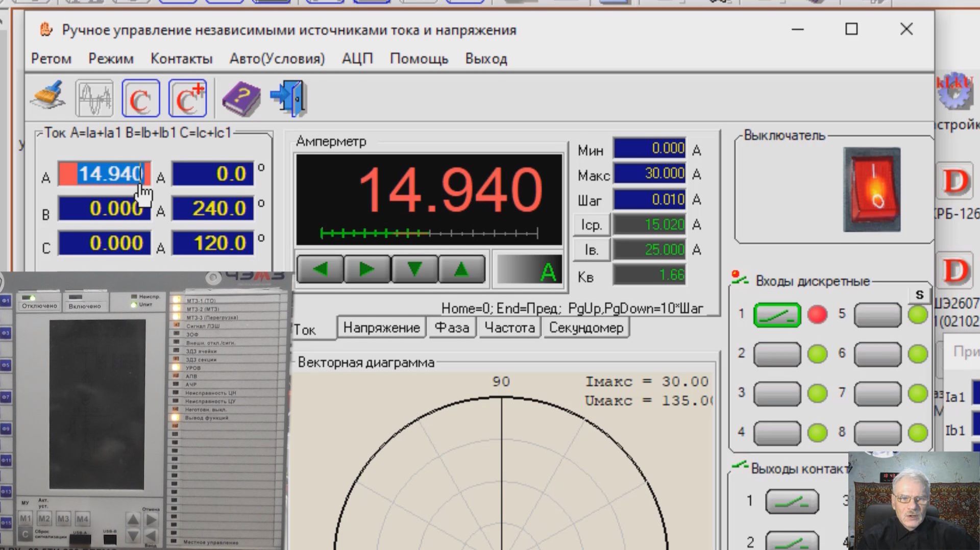
Task: Click the Iмакс = 30.00 text
Action: (647, 382)
